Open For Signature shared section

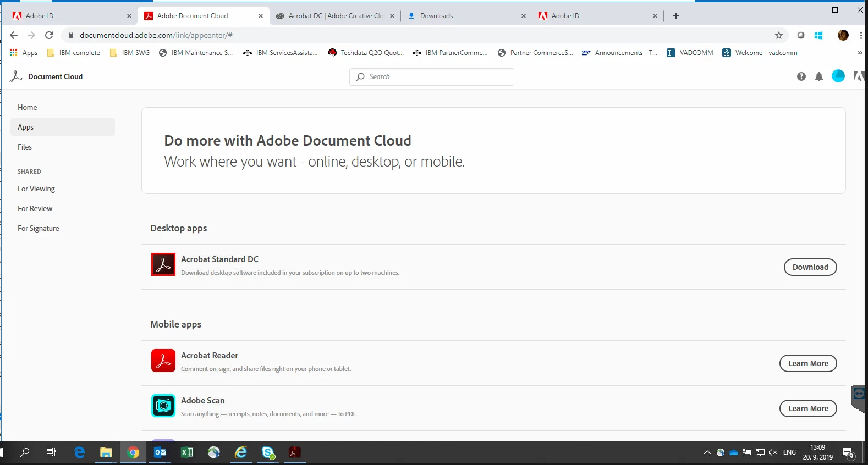tap(63, 228)
